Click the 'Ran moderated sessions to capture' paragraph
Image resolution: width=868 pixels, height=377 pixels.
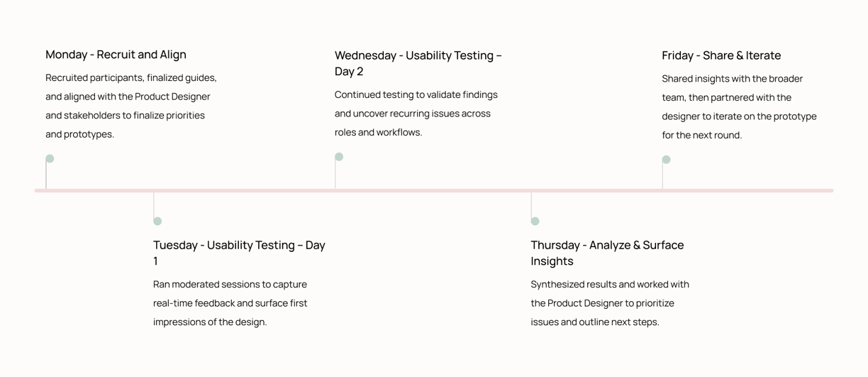230,303
